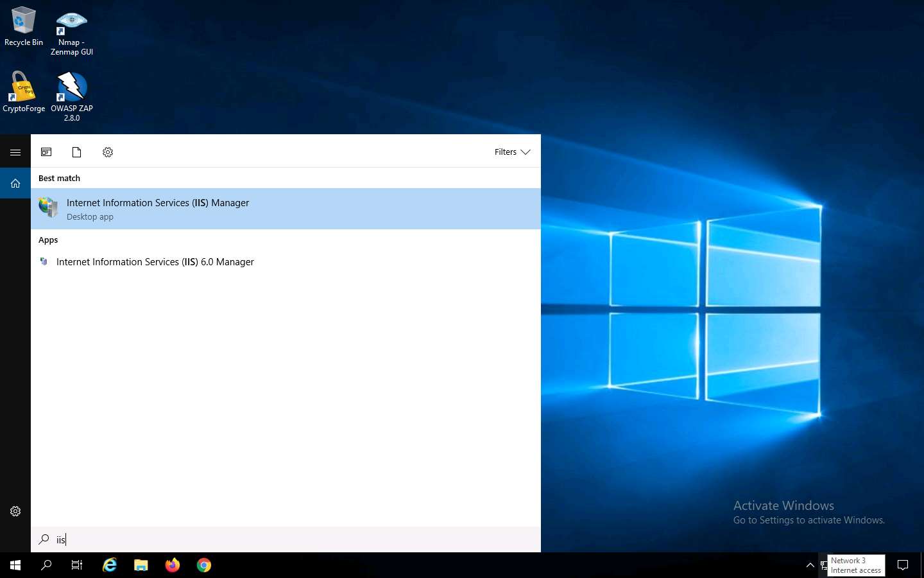
Task: Open the Filters dropdown
Action: [x=511, y=152]
